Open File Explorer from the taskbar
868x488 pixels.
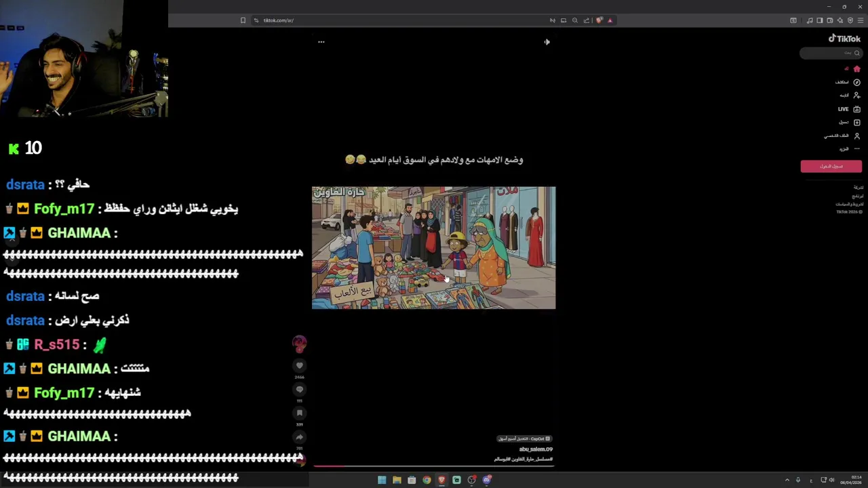[x=397, y=480]
